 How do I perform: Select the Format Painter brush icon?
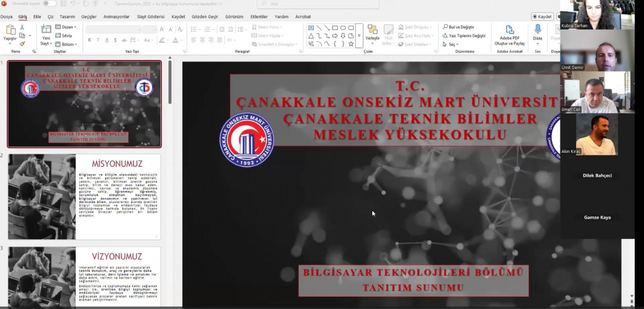(x=22, y=44)
